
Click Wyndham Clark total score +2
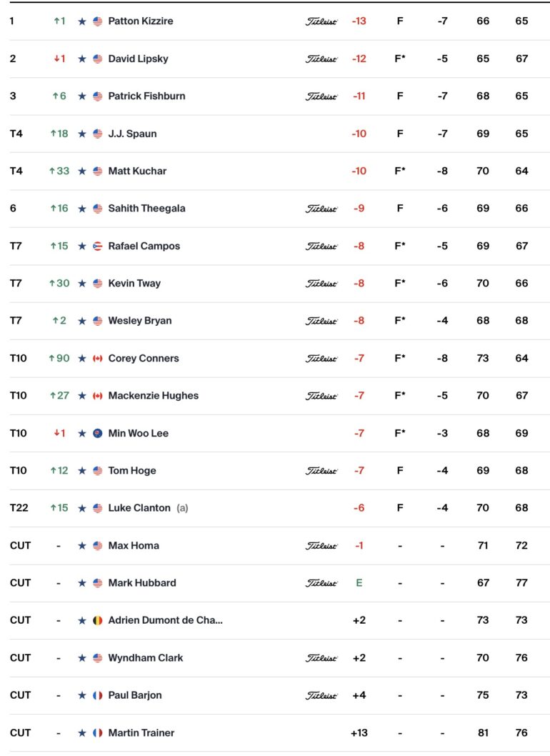pyautogui.click(x=359, y=657)
